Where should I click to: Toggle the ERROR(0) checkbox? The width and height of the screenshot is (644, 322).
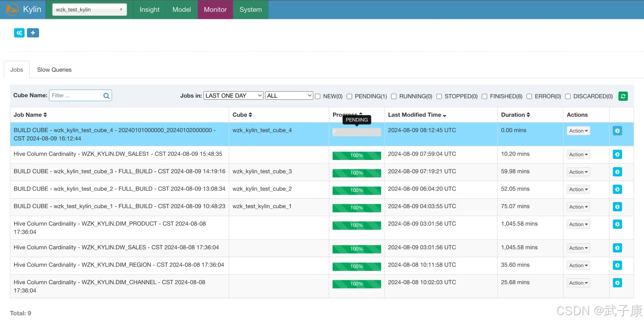(529, 96)
